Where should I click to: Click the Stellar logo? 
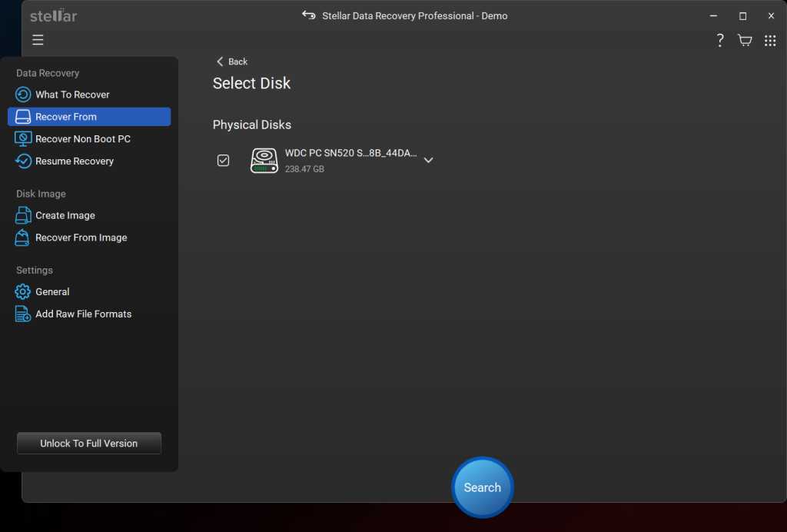pos(53,15)
